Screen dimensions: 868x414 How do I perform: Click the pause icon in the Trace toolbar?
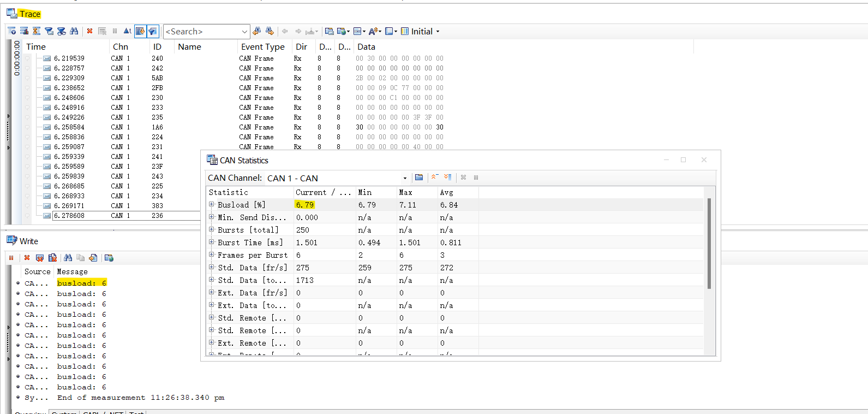click(x=115, y=31)
